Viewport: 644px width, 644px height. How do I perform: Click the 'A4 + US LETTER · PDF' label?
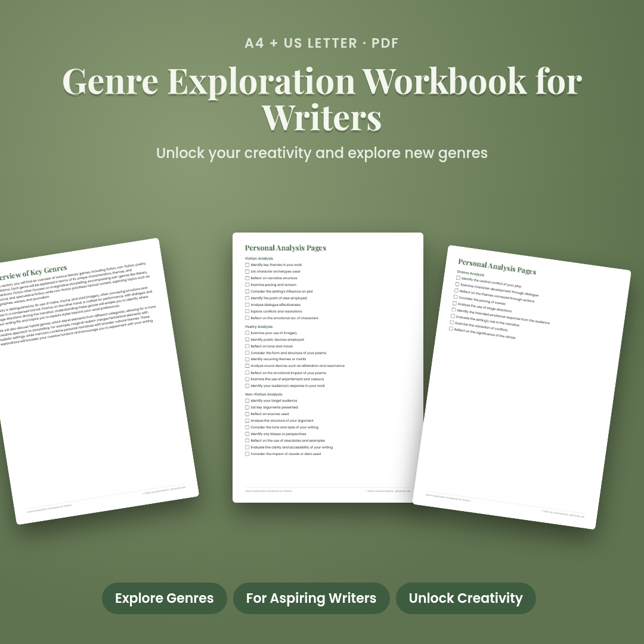pos(321,43)
